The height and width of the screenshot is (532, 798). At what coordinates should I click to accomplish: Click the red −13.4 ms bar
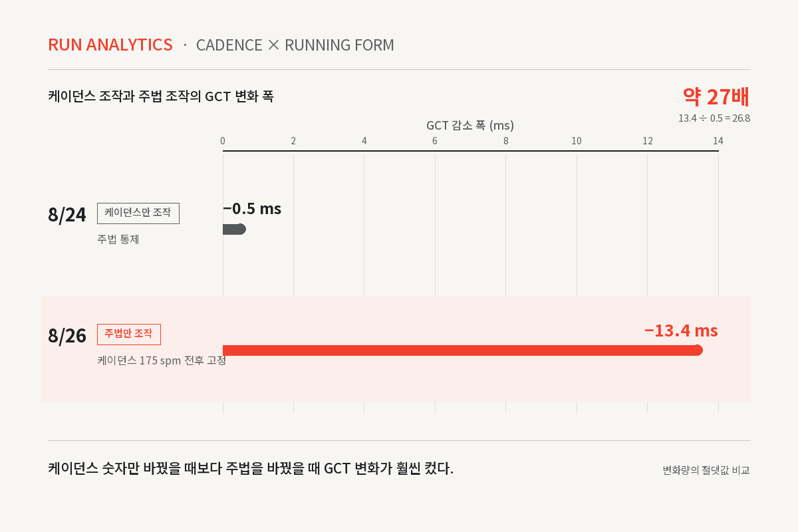click(x=463, y=350)
